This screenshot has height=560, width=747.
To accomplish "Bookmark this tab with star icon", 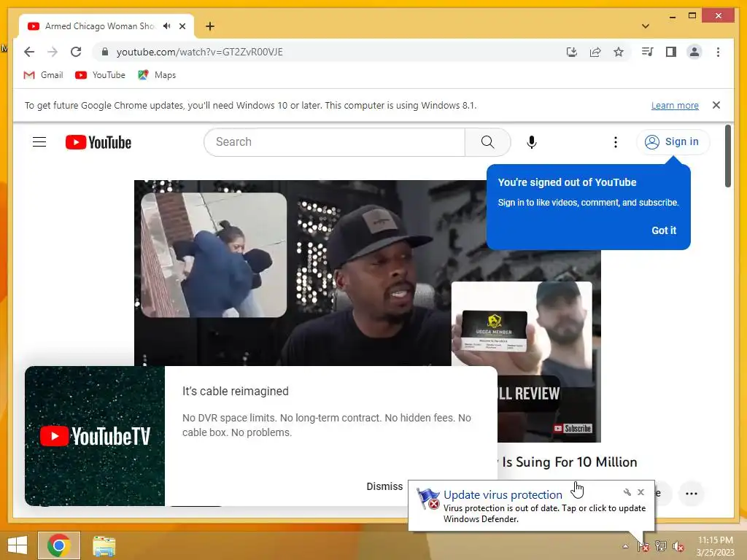I will pyautogui.click(x=619, y=52).
